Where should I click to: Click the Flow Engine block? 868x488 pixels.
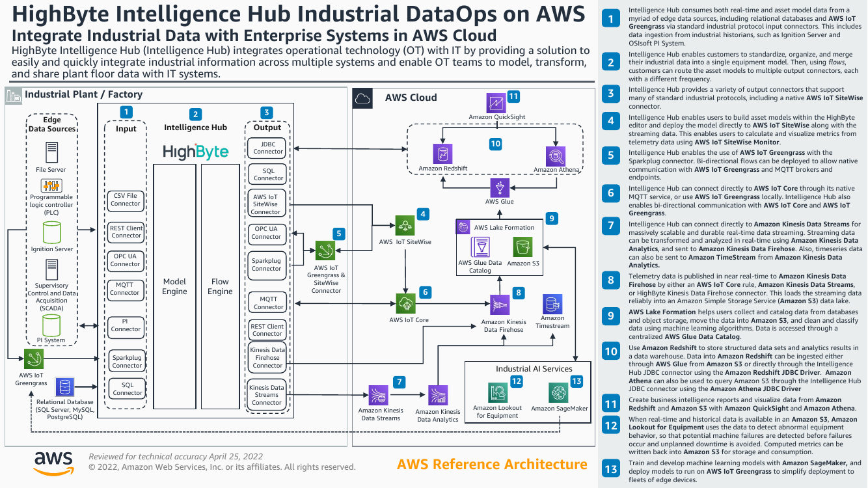[x=220, y=286]
